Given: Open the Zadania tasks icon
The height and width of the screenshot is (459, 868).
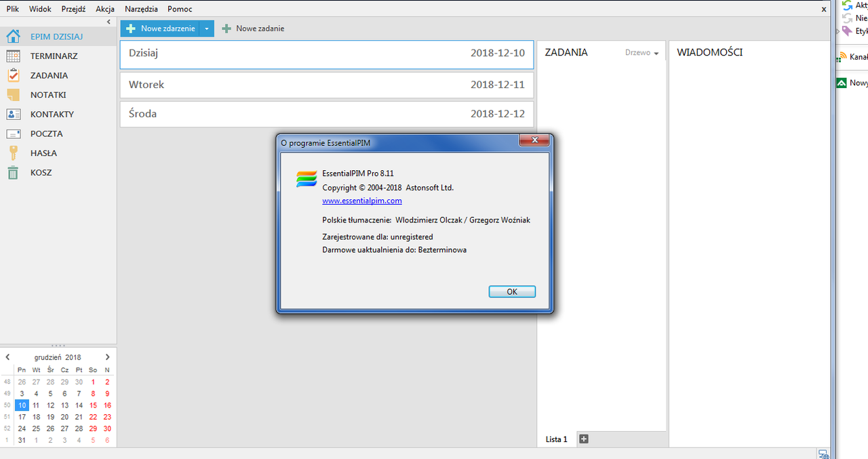Looking at the screenshot, I should [x=13, y=75].
